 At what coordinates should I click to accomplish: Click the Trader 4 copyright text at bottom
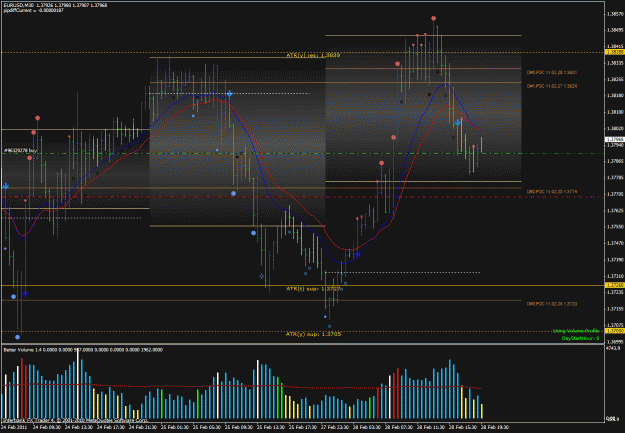[76, 420]
